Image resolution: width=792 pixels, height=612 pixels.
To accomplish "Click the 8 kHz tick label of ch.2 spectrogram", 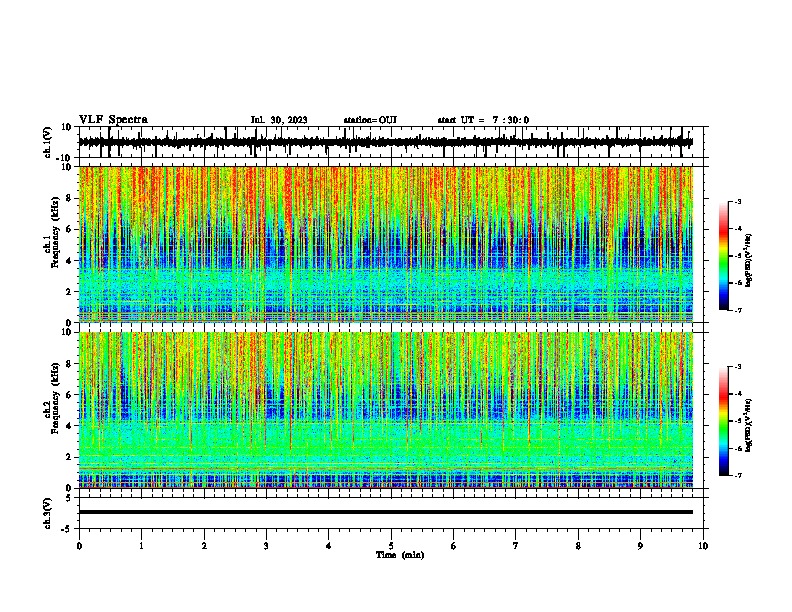I will tap(69, 364).
